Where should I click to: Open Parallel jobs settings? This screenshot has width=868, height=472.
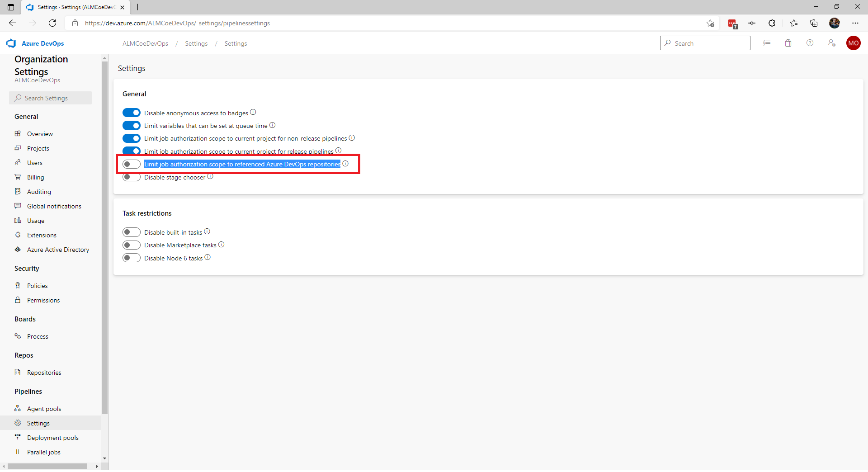tap(43, 452)
